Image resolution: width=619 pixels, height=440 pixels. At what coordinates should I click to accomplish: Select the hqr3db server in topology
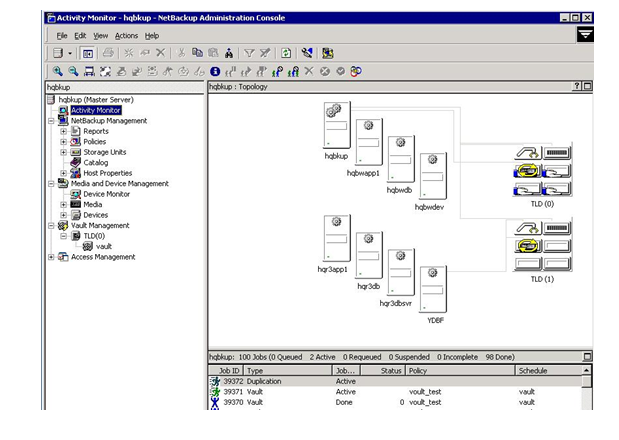tap(369, 255)
